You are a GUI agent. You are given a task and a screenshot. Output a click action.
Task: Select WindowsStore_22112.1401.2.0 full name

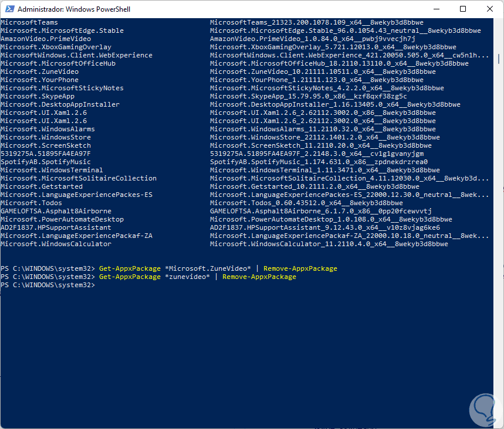pos(325,137)
